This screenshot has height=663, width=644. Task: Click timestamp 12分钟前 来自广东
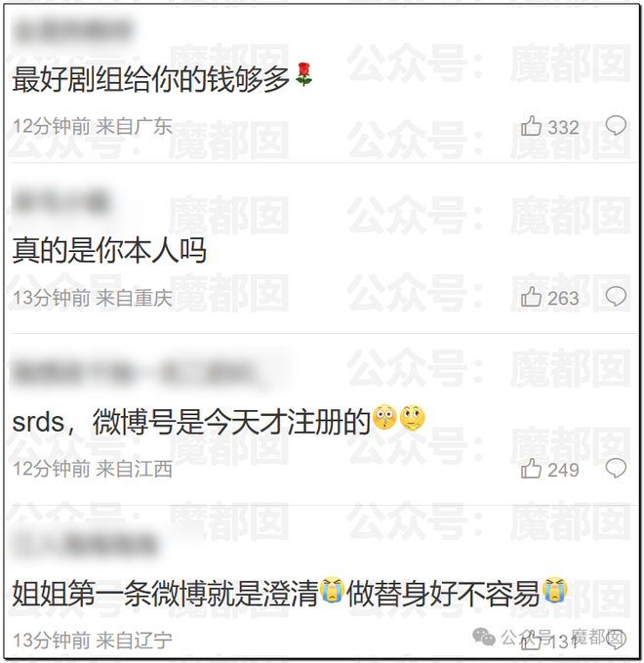point(93,126)
